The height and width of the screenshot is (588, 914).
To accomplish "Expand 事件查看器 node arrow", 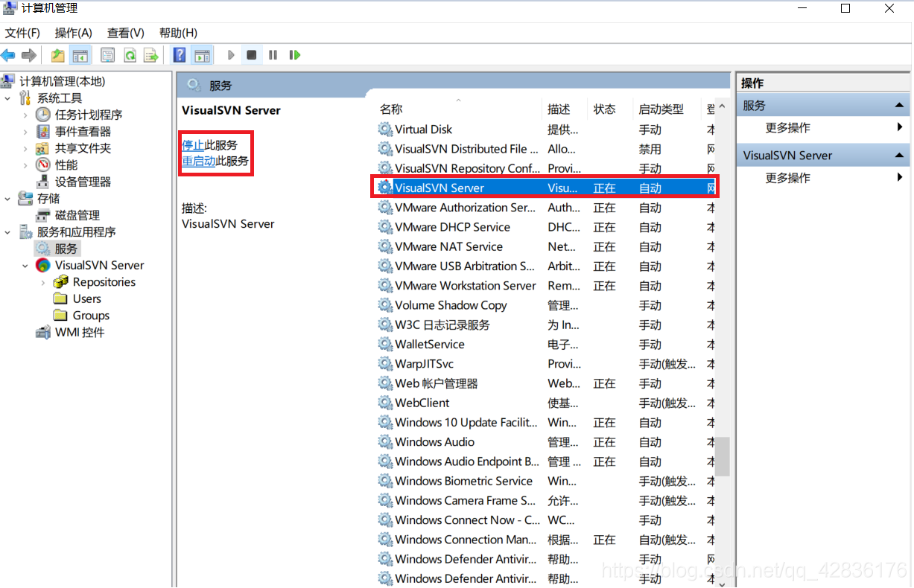I will tap(25, 132).
